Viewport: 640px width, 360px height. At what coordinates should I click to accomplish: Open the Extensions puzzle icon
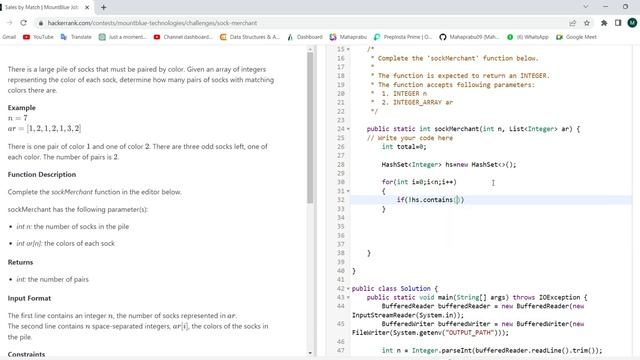point(604,23)
